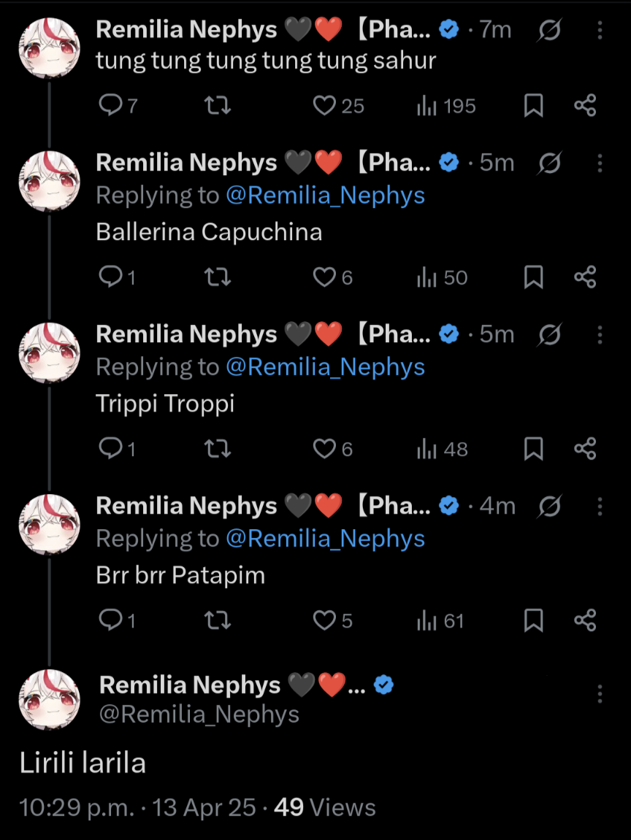The image size is (631, 840).
Task: Bookmark the 'tung tung tung sahur' tweet
Action: click(x=534, y=107)
